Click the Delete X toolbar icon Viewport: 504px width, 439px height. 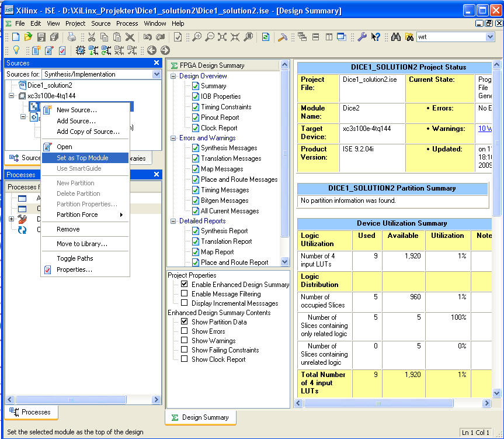(130, 37)
